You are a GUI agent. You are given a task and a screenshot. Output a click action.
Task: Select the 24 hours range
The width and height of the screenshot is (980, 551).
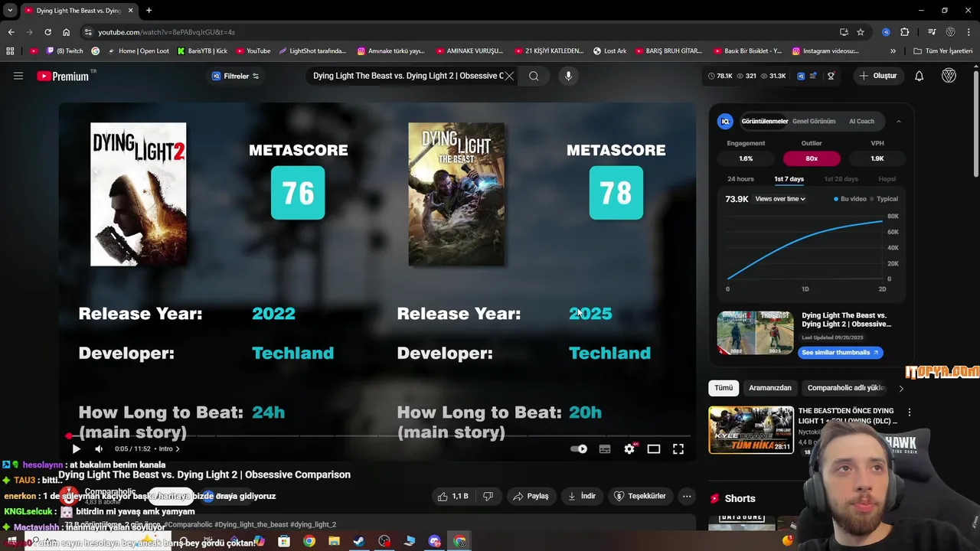point(740,179)
